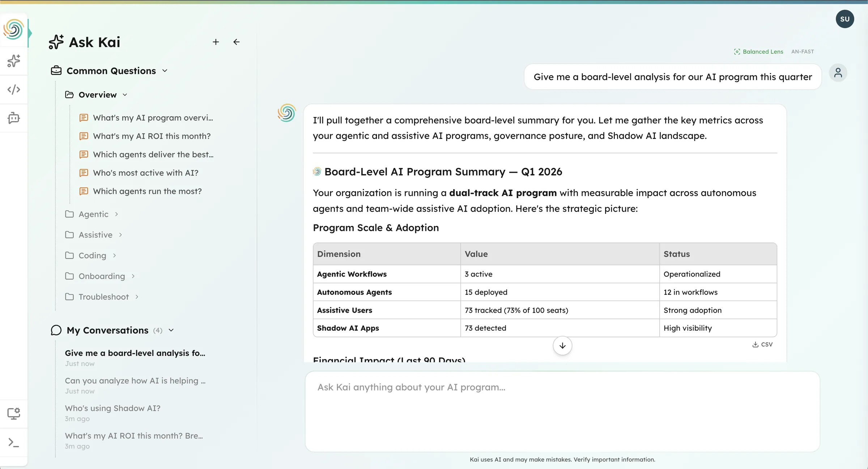Select 'What's my AI ROI this month?' question
This screenshot has width=868, height=469.
(x=152, y=136)
